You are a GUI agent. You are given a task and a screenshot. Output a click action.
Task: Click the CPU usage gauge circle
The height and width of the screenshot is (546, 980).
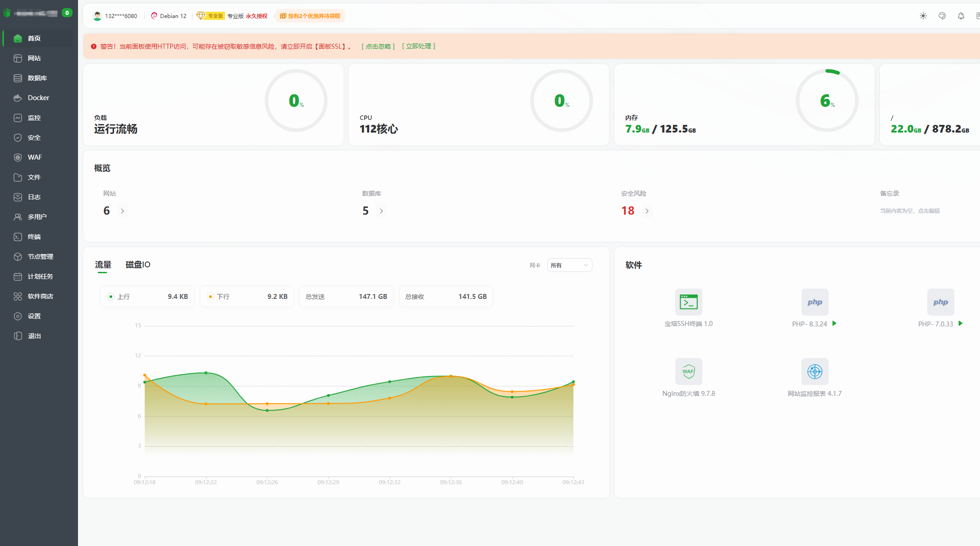click(561, 101)
